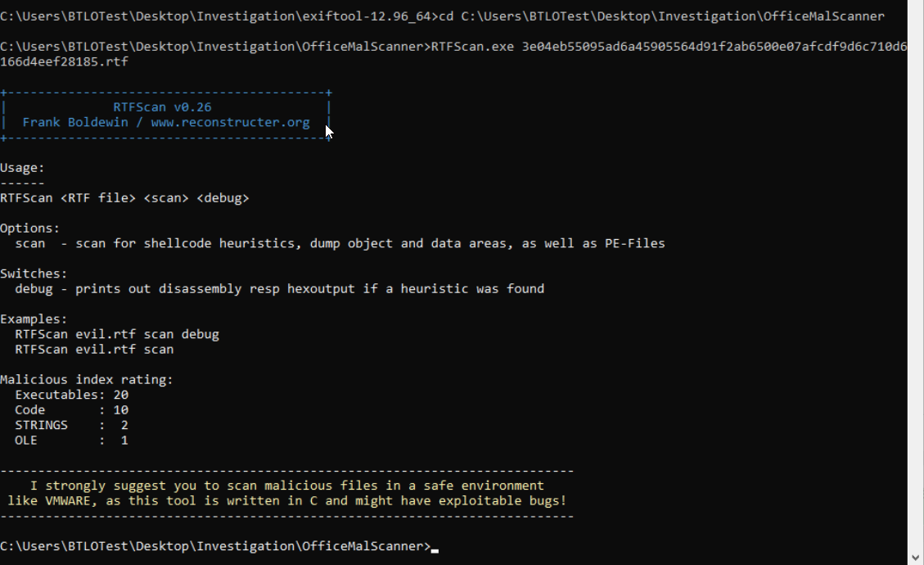Image resolution: width=924 pixels, height=565 pixels.
Task: Click the 'Malicious index rating:' heading
Action: click(x=87, y=380)
